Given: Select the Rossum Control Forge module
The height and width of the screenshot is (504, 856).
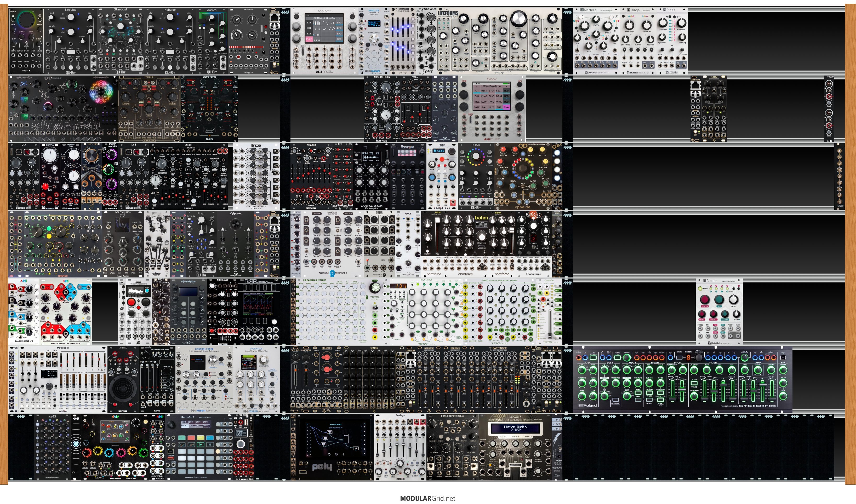Looking at the screenshot, I should pyautogui.click(x=204, y=379).
